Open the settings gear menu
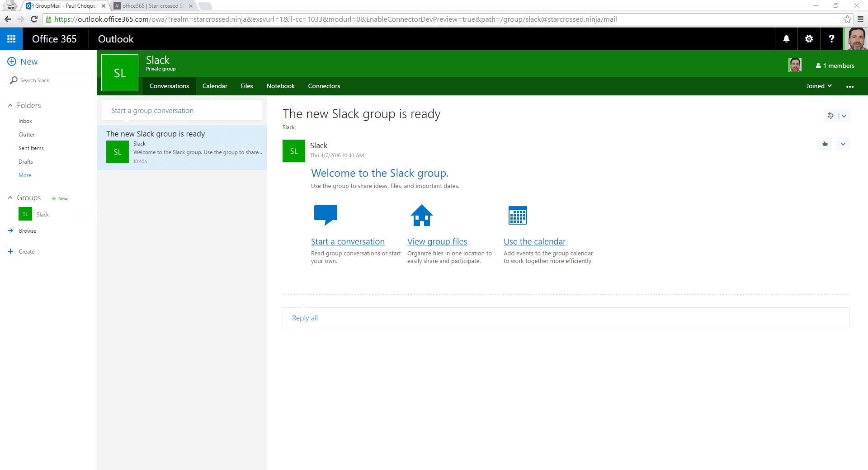The image size is (868, 470). tap(809, 39)
